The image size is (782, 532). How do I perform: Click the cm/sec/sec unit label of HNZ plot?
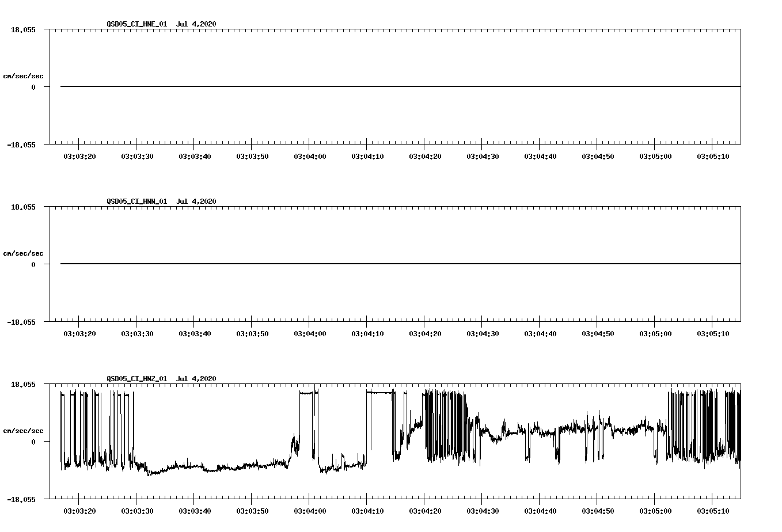click(x=23, y=431)
